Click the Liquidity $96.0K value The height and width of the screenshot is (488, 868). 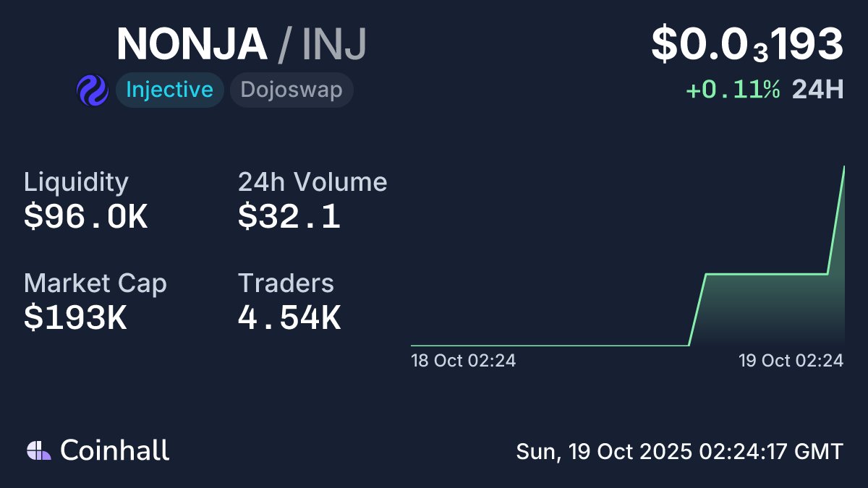pos(85,216)
